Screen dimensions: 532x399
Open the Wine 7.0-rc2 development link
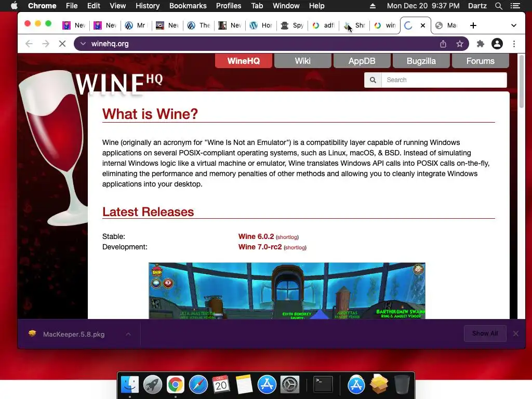pyautogui.click(x=260, y=247)
